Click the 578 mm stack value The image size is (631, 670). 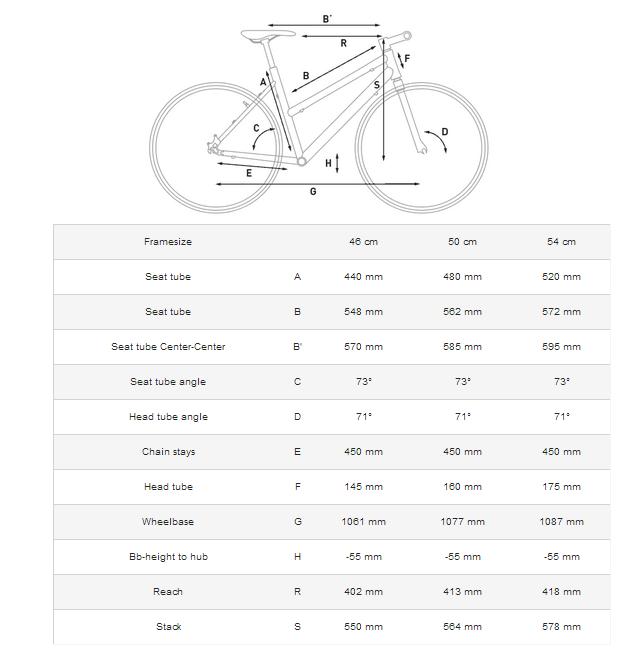click(561, 627)
